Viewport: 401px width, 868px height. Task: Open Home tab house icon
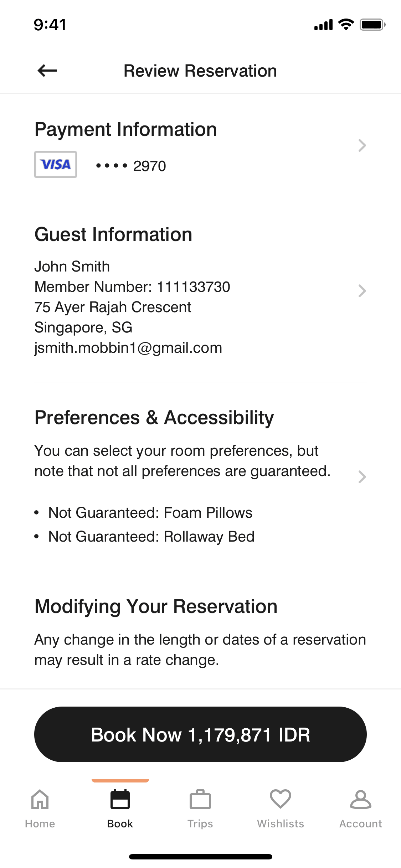point(40,800)
